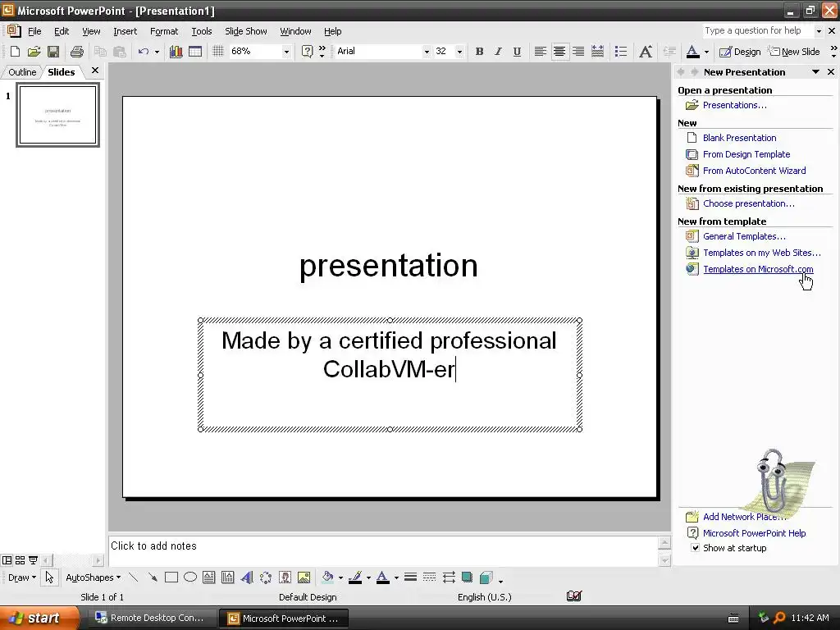Open the New Presentation task pane menu arrow
840x630 pixels.
[815, 72]
